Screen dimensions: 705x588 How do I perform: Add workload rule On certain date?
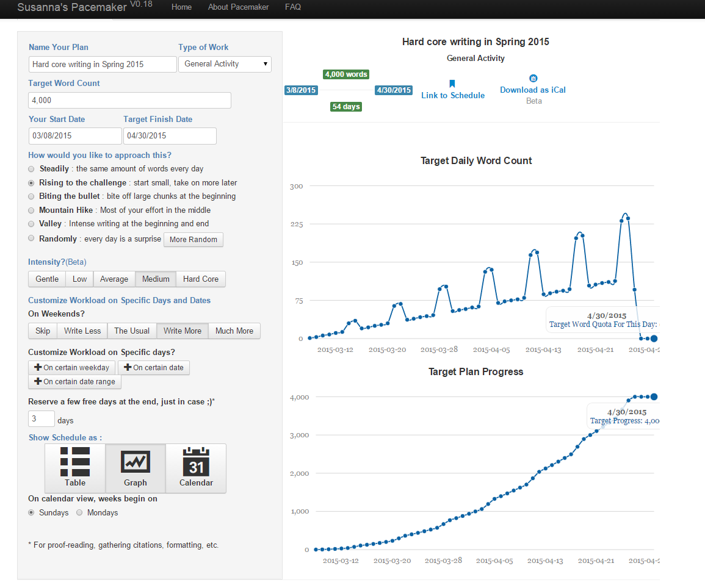pyautogui.click(x=154, y=367)
